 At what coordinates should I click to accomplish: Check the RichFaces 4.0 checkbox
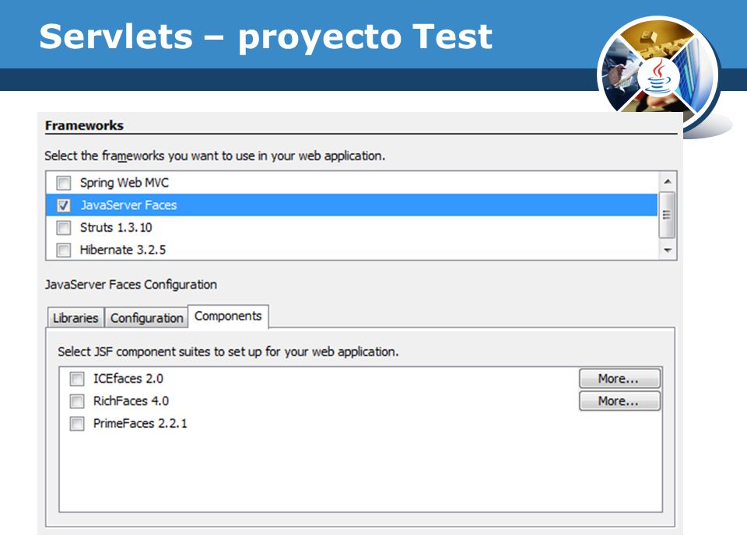click(77, 401)
